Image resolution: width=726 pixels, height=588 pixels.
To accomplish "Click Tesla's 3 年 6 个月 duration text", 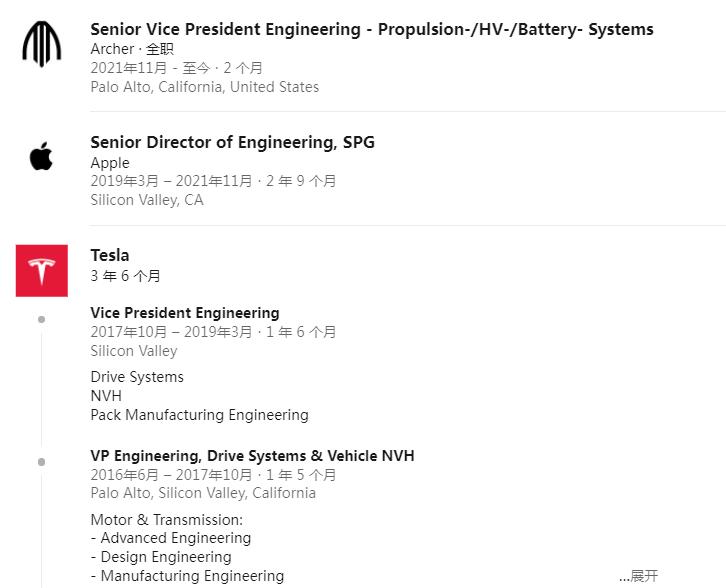I will [x=125, y=276].
